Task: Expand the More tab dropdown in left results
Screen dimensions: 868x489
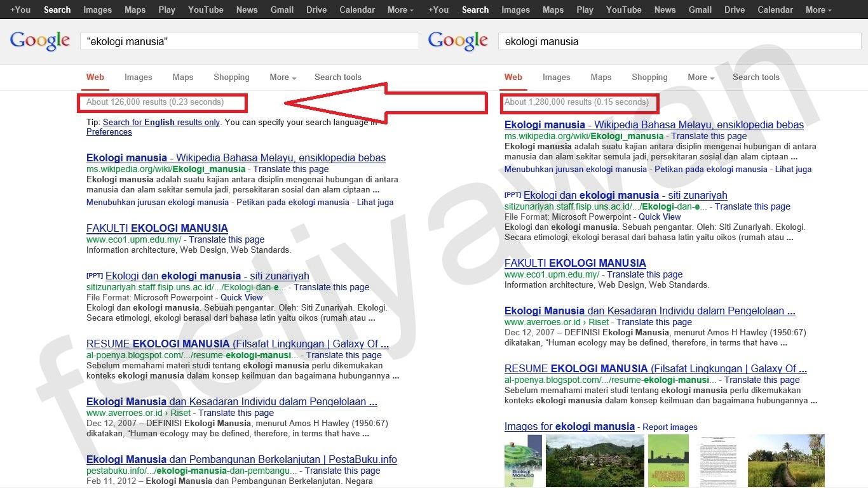Action: click(x=283, y=77)
